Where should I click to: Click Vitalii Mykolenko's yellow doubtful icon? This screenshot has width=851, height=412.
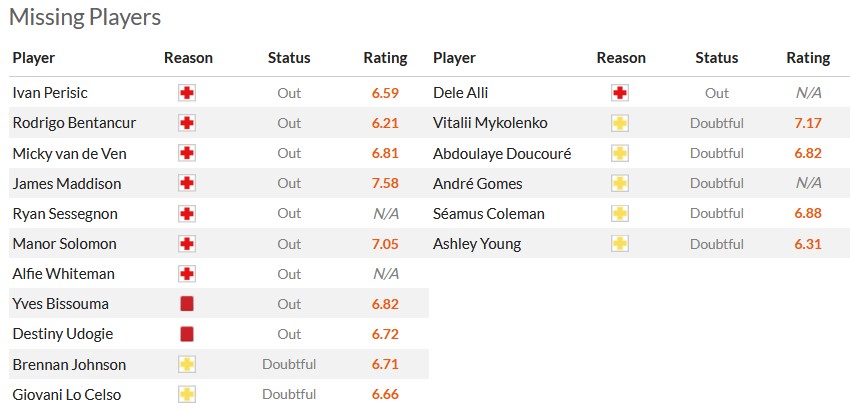coord(619,124)
